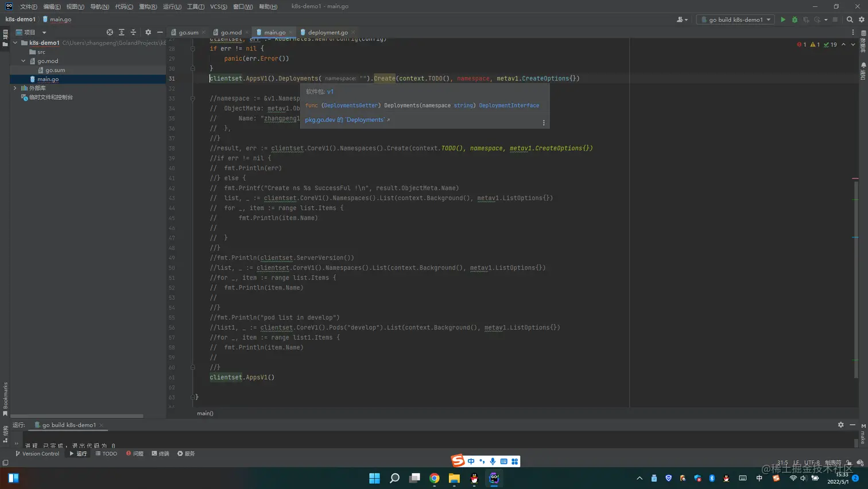Open the database tool window sidebar
868x489 pixels.
[863, 41]
